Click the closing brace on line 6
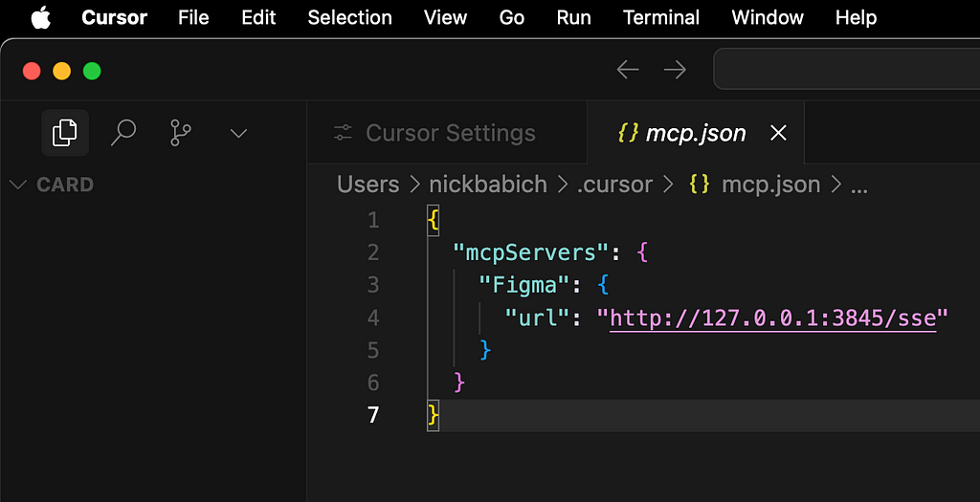This screenshot has width=980, height=502. [458, 382]
